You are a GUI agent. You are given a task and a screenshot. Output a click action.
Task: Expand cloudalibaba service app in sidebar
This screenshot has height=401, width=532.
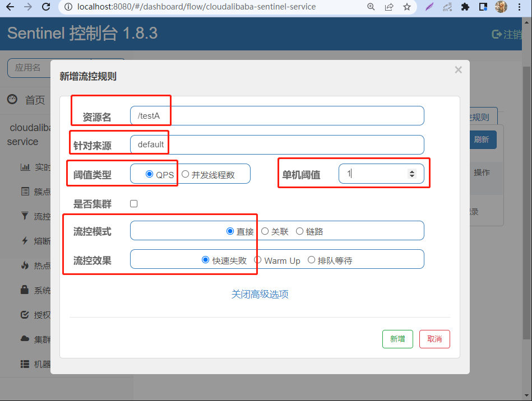tap(29, 134)
